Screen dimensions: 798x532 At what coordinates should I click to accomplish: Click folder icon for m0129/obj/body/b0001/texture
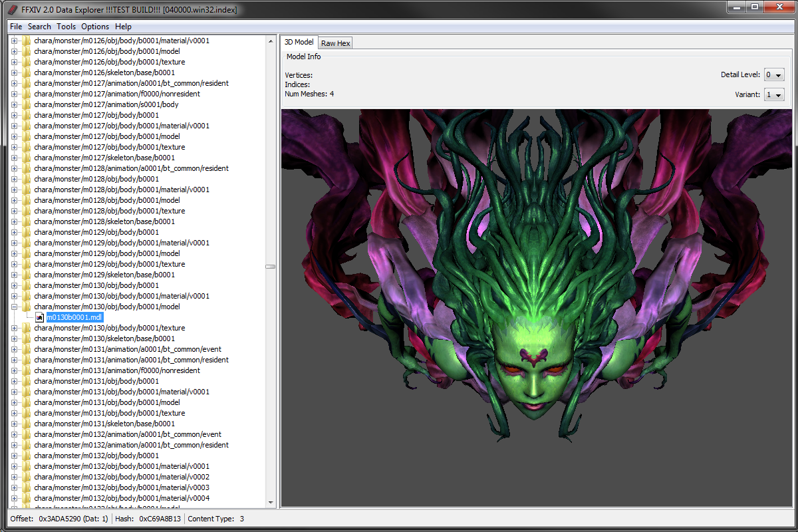coord(27,264)
